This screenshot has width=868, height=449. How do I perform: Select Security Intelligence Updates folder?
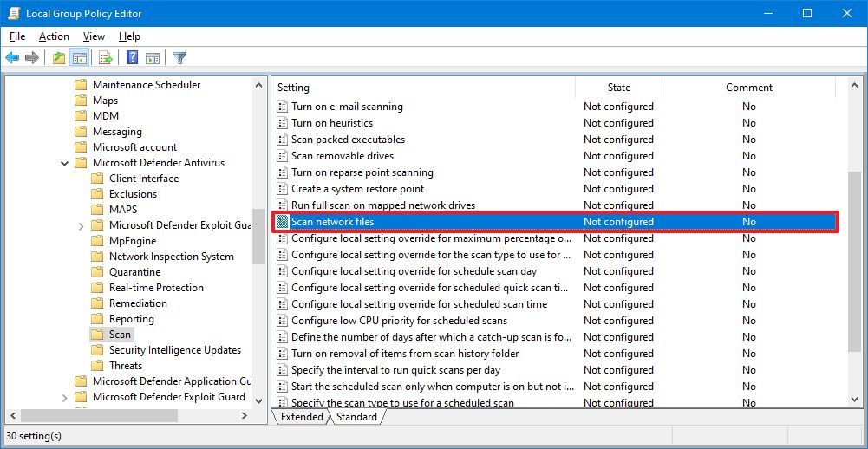coord(175,350)
